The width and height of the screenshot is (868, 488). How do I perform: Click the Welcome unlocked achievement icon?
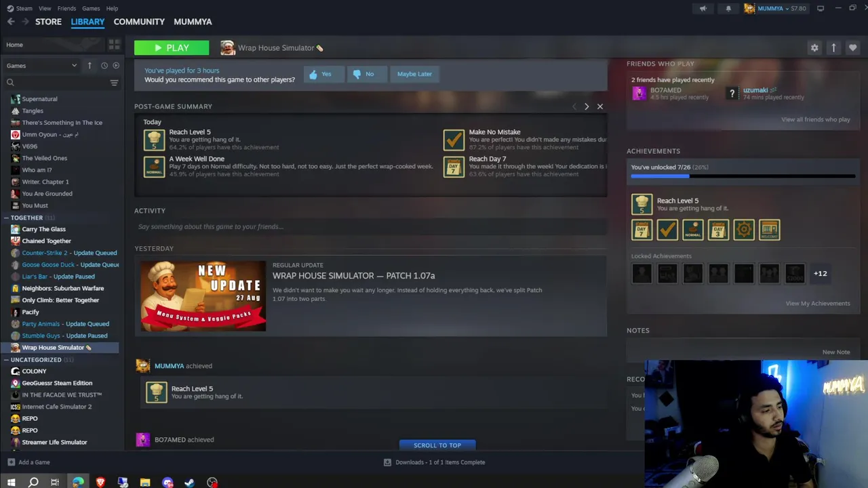(x=769, y=230)
